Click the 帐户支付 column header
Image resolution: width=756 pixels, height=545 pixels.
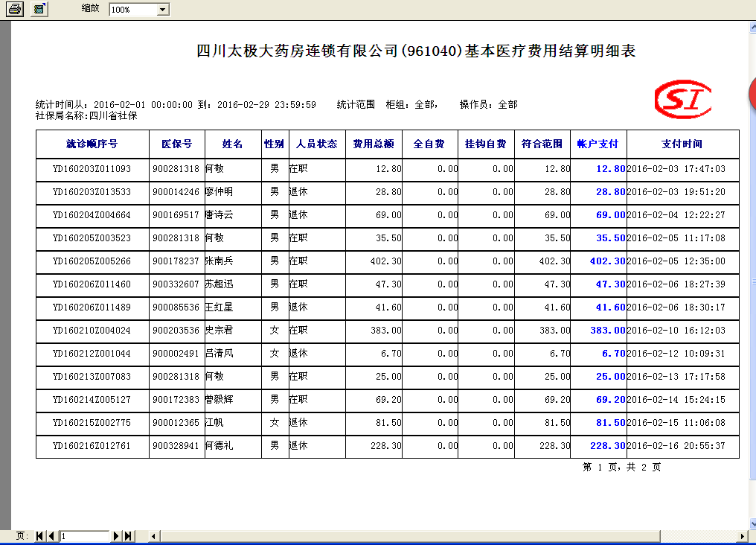pos(598,144)
